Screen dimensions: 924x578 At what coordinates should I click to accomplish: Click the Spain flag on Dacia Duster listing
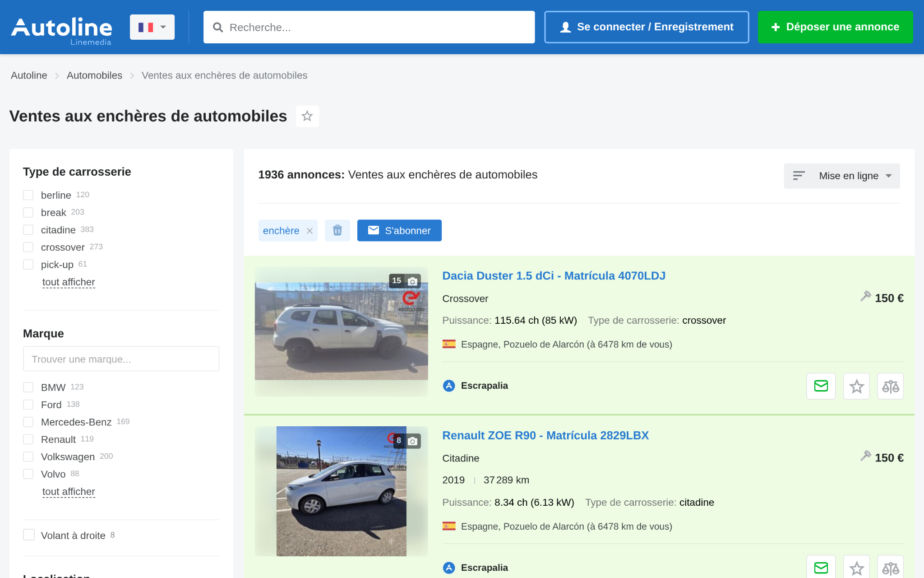click(449, 345)
